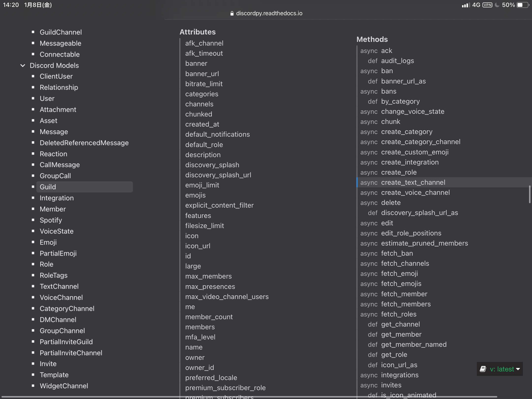Go to the create_text_channel method

(x=413, y=183)
